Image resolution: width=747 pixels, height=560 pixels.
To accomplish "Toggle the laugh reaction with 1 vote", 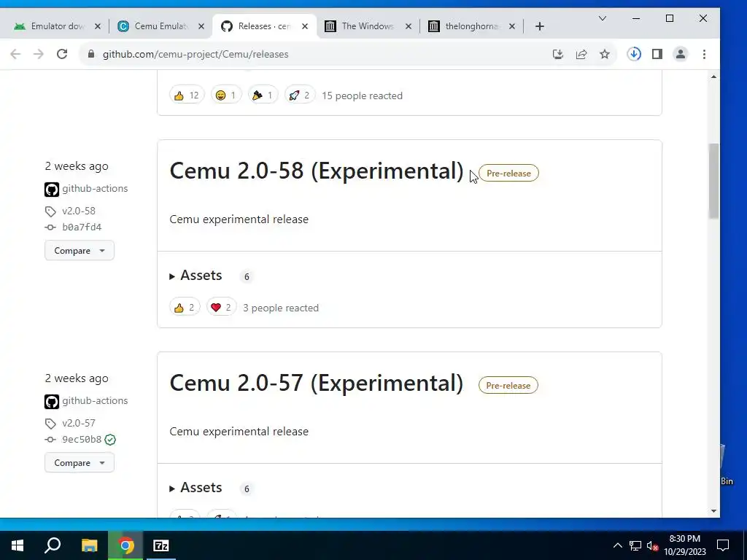I will pyautogui.click(x=226, y=96).
